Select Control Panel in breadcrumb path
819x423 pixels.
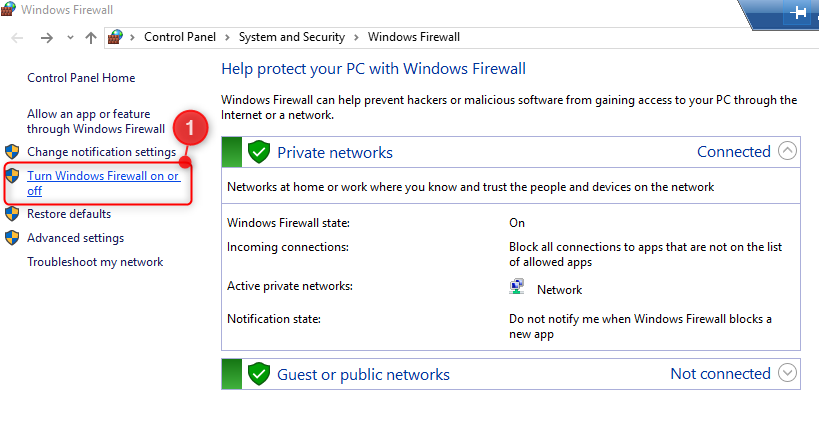[x=181, y=37]
